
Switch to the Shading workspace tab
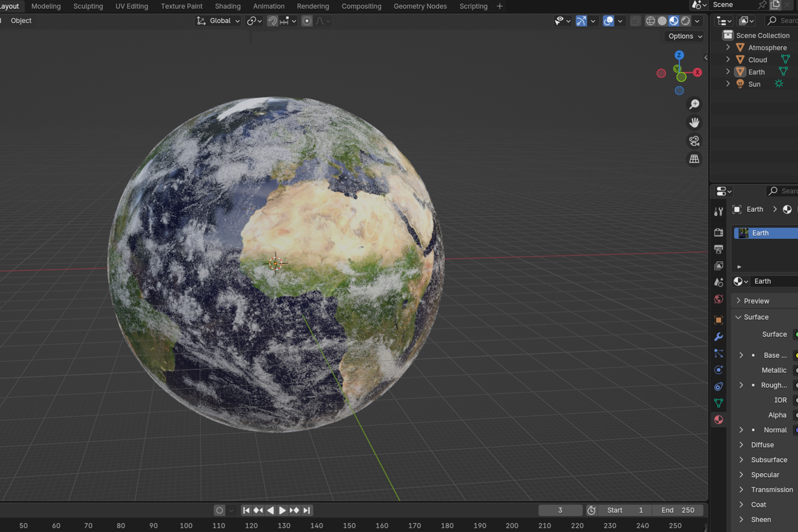(228, 6)
